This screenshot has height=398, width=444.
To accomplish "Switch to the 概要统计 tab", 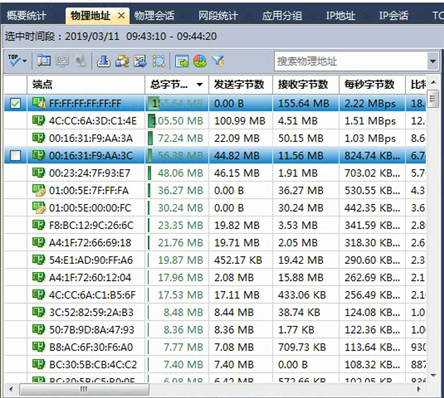I will click(x=27, y=15).
